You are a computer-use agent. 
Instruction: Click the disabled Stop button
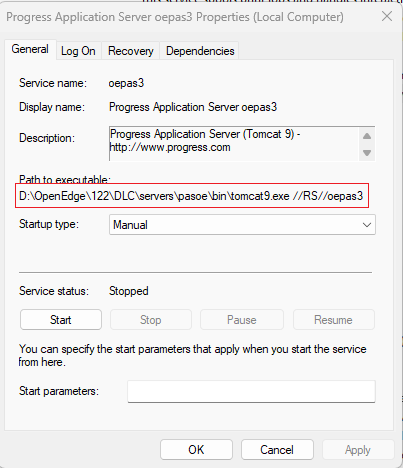151,320
